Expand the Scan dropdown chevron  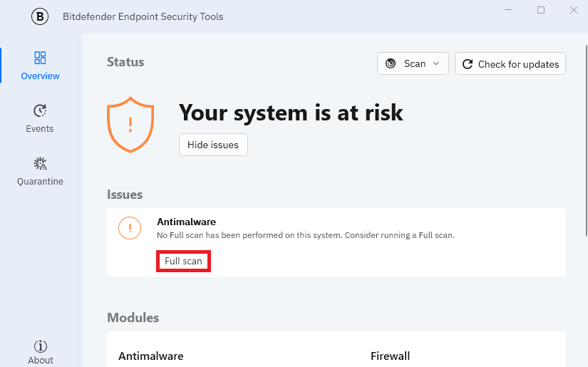(x=436, y=63)
